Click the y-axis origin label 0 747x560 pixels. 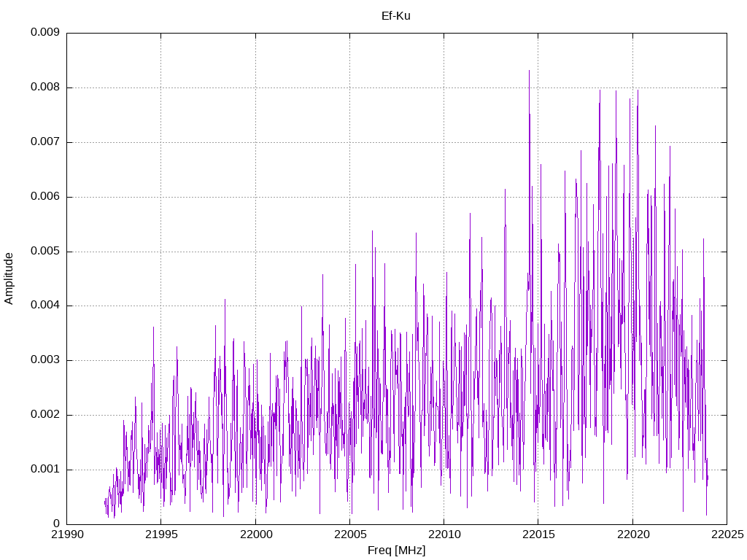point(57,524)
